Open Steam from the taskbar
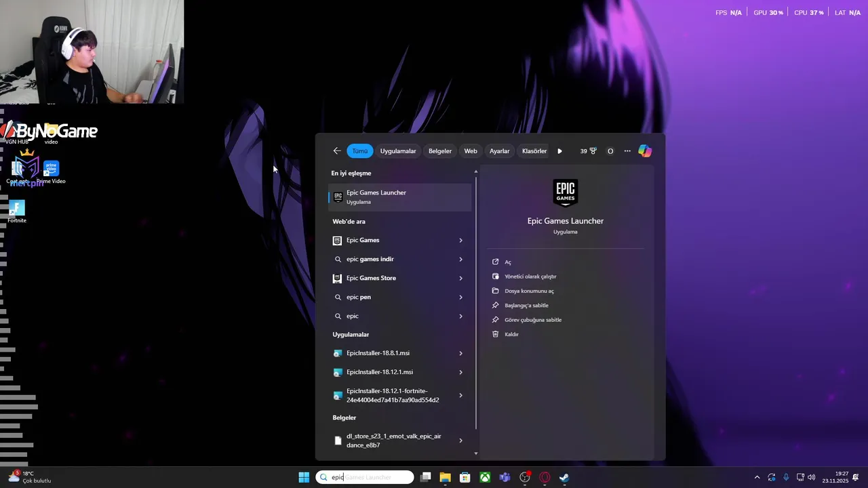Screen dimensions: 868x488 [x=564, y=477]
